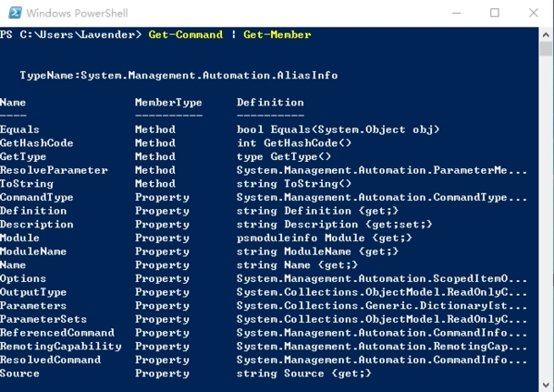Click the TypeName AliasInfo line

pyautogui.click(x=179, y=75)
